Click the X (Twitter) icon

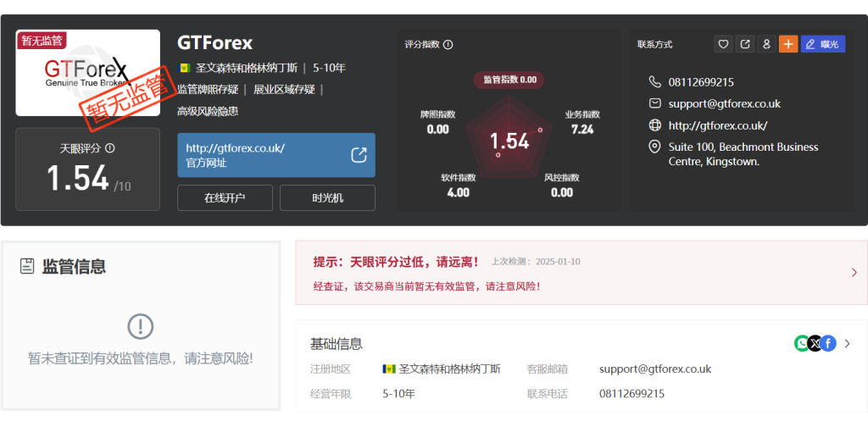pos(815,343)
